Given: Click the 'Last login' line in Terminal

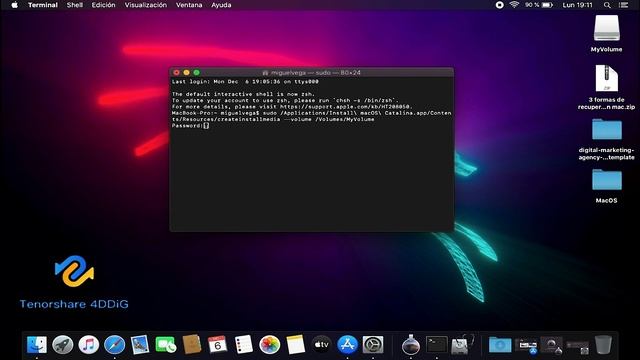Looking at the screenshot, I should point(245,82).
